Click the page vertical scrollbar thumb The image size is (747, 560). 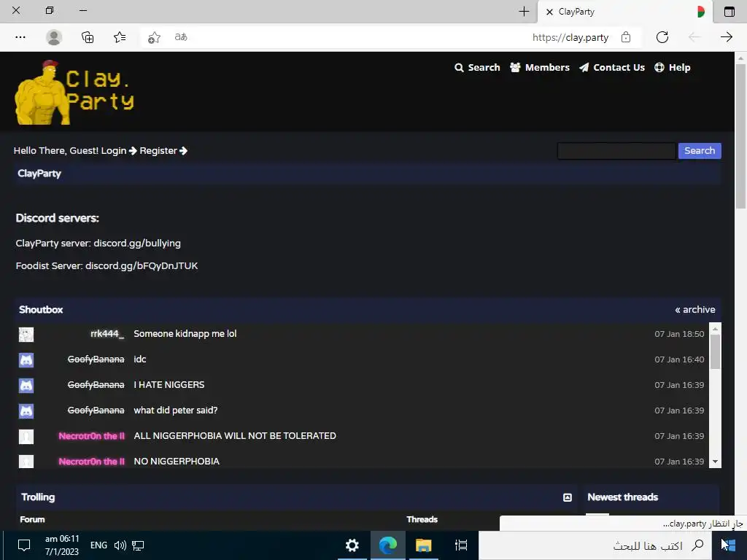coord(740,136)
